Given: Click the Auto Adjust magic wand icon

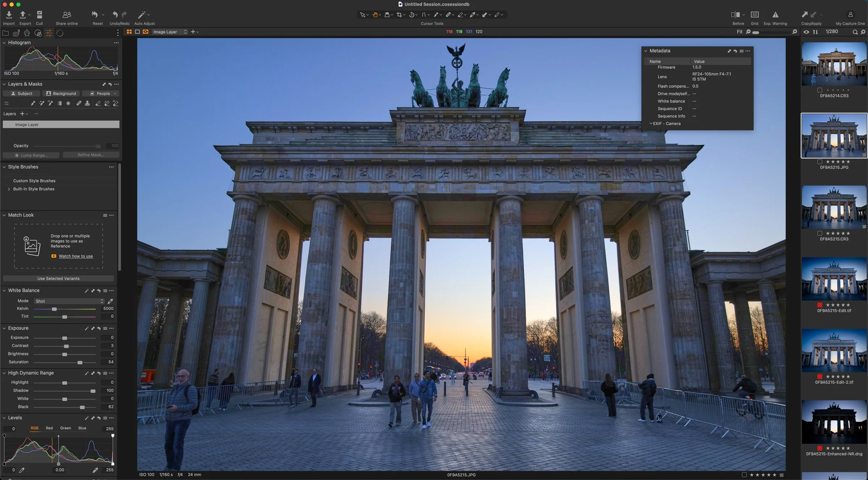Looking at the screenshot, I should [141, 15].
